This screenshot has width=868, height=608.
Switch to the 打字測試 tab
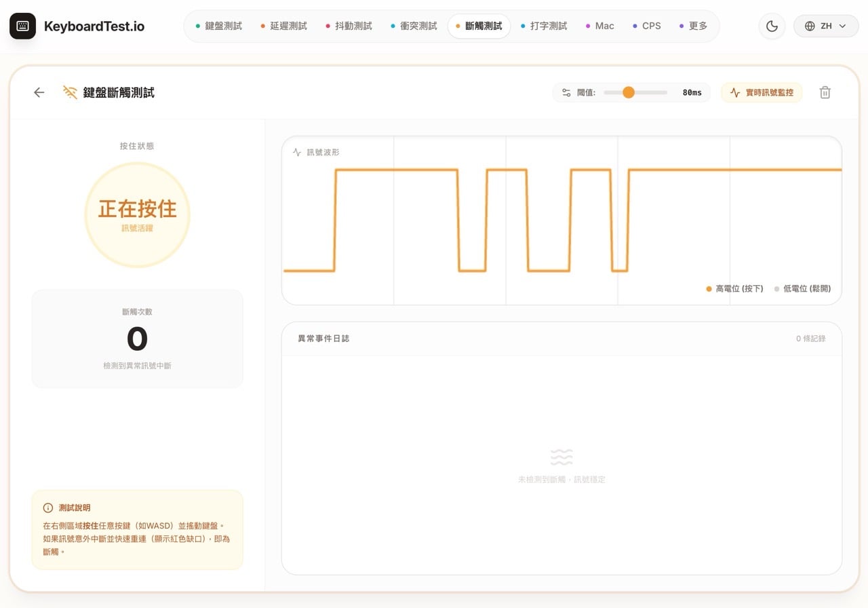click(549, 26)
